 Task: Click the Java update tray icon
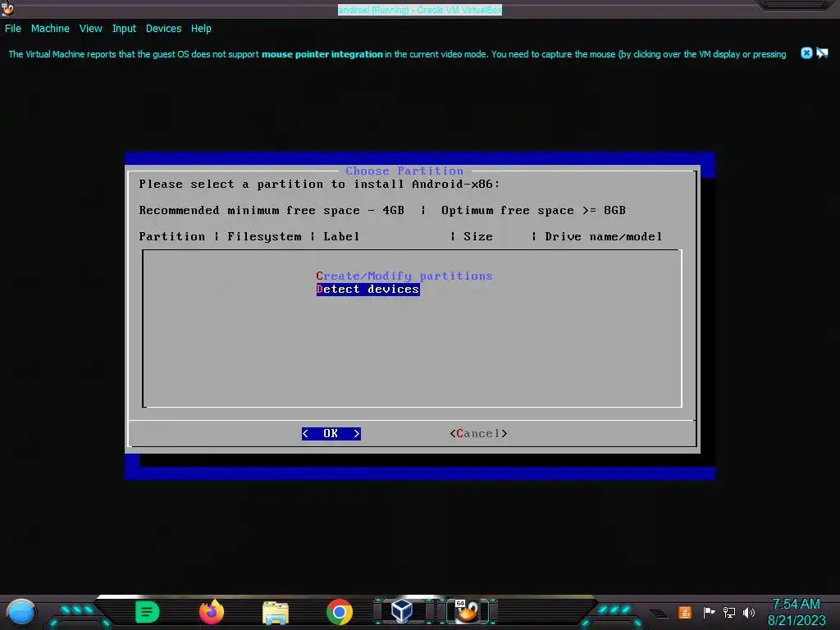coord(685,612)
